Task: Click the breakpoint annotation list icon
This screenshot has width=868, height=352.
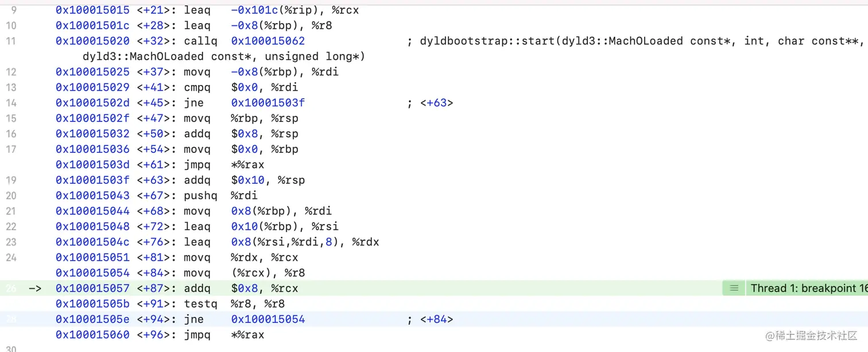Action: click(x=734, y=288)
